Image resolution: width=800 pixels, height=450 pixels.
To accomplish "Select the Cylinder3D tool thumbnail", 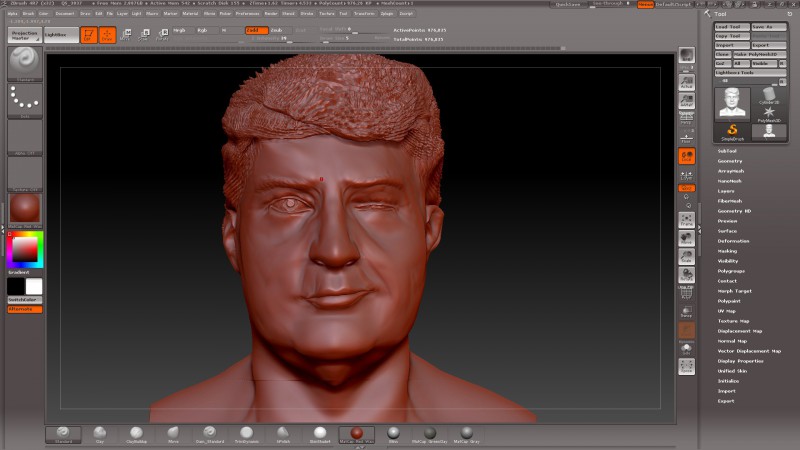I will 769,95.
